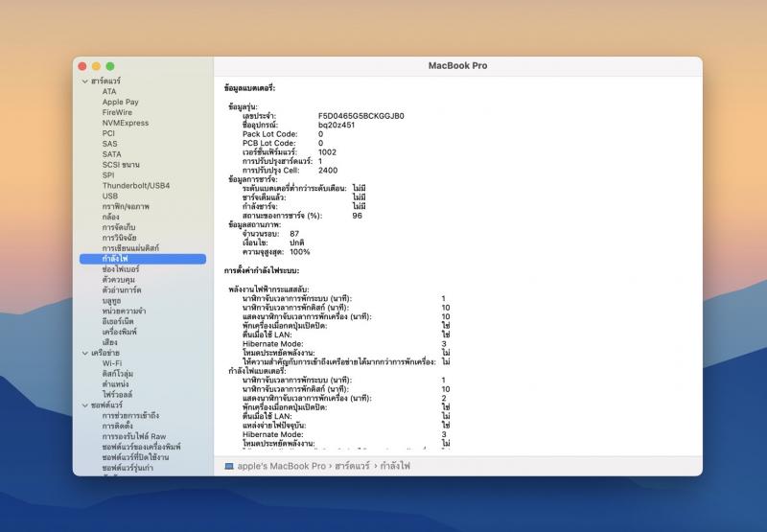Select the highlighted กำลังไฟ sidebar row
The height and width of the screenshot is (532, 767).
tap(143, 259)
